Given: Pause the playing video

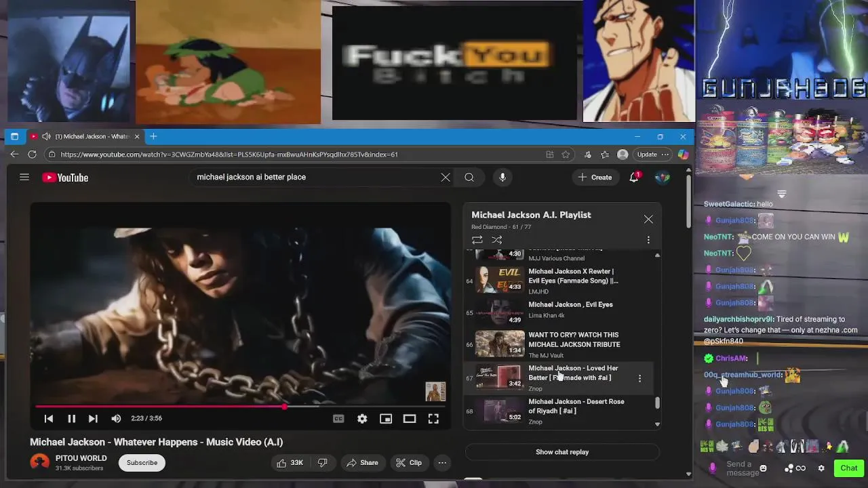Looking at the screenshot, I should (71, 419).
